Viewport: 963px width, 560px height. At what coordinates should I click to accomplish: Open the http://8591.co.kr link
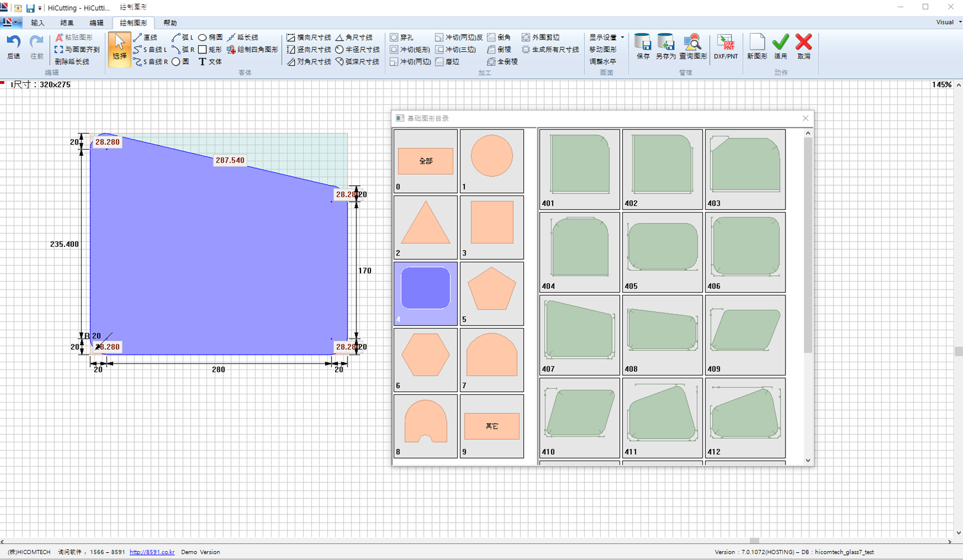[152, 552]
